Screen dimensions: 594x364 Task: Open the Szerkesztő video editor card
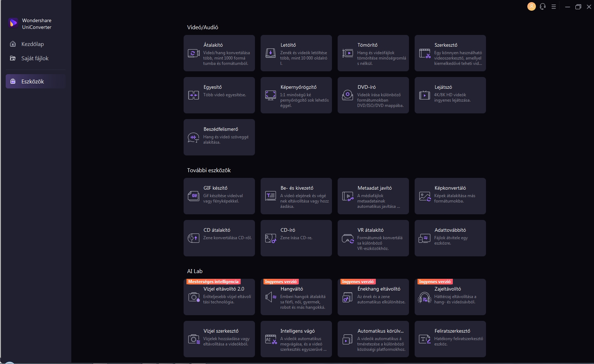(x=450, y=53)
